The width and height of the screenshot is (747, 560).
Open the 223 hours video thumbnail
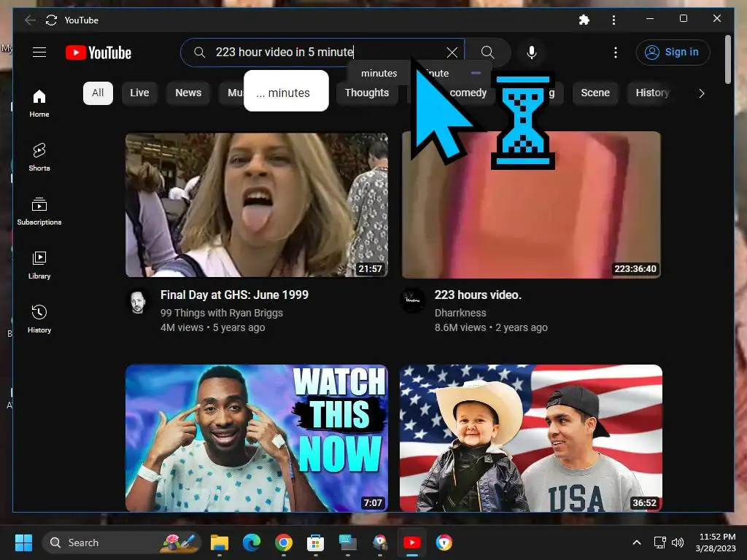(531, 204)
